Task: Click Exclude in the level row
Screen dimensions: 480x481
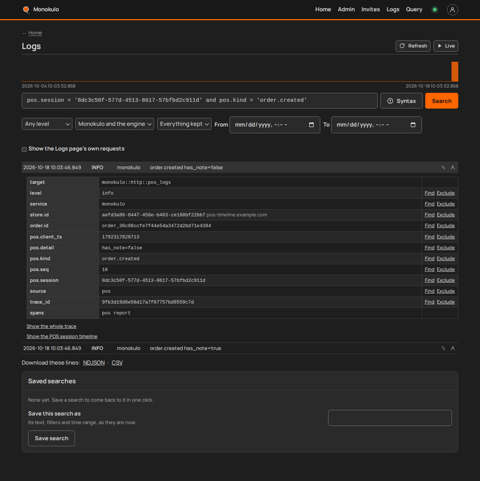Action: (446, 193)
